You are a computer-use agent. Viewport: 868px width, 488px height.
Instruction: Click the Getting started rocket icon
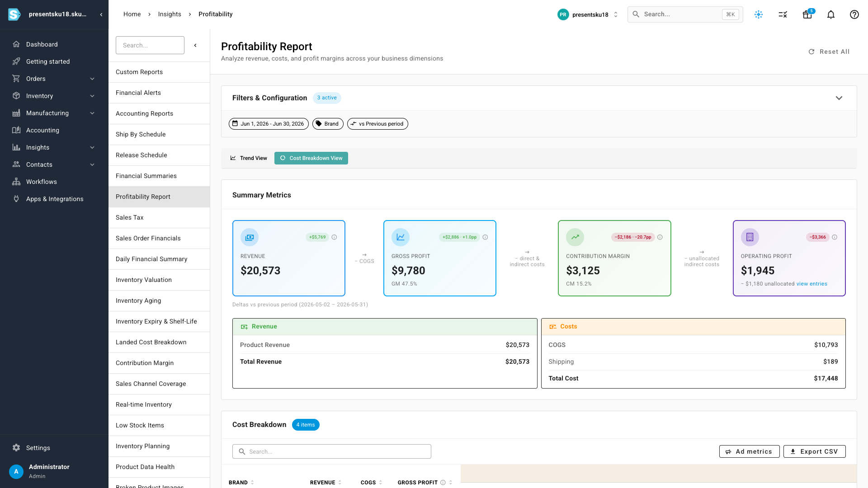pos(16,61)
